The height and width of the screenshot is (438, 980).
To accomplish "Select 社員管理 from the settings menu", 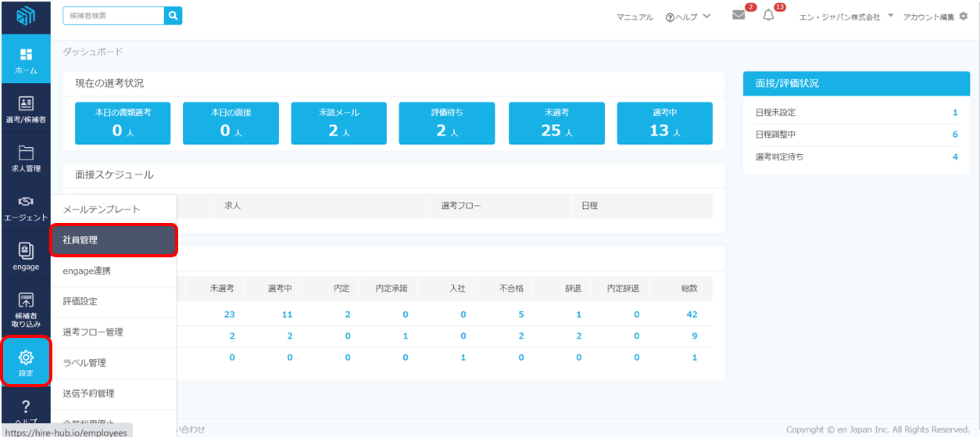I will pyautogui.click(x=113, y=240).
